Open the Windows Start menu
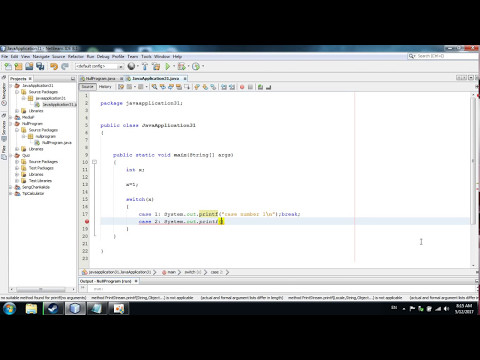The height and width of the screenshot is (360, 480). coord(10,309)
